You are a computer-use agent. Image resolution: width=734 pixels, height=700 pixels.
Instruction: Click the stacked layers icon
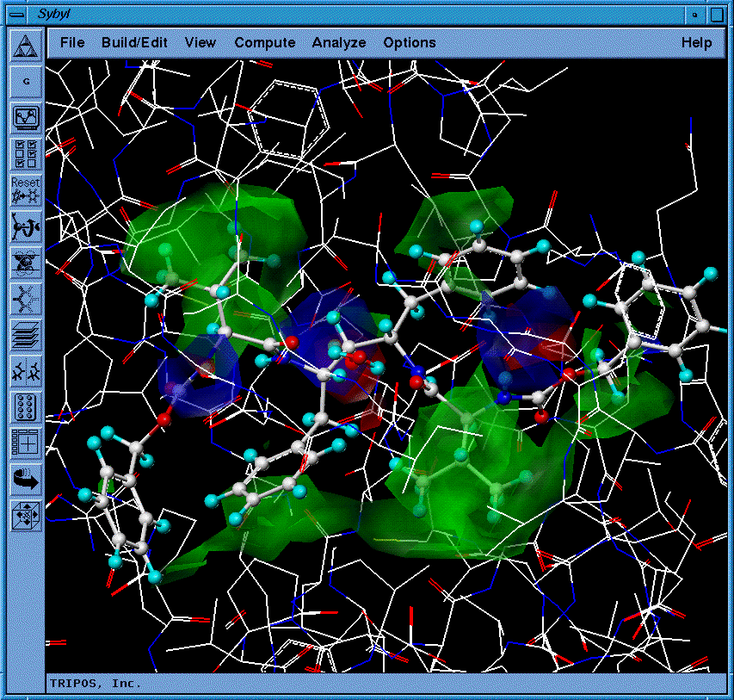point(26,335)
